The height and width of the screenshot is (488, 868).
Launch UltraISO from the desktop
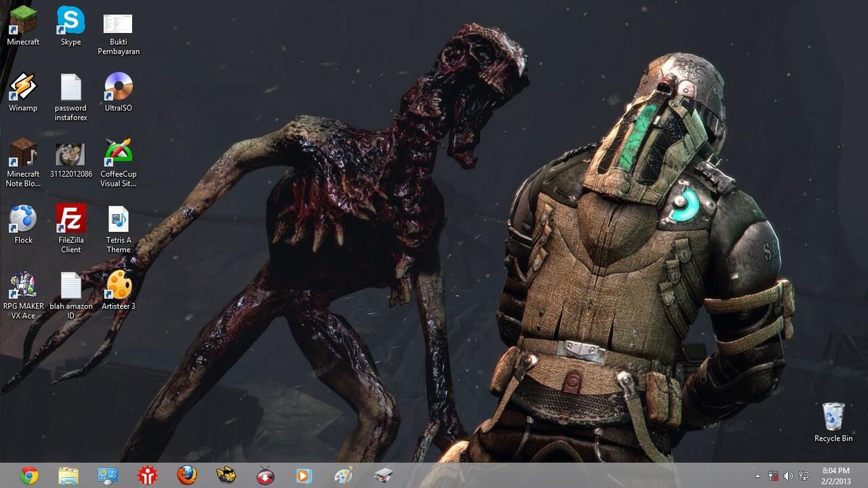(118, 87)
